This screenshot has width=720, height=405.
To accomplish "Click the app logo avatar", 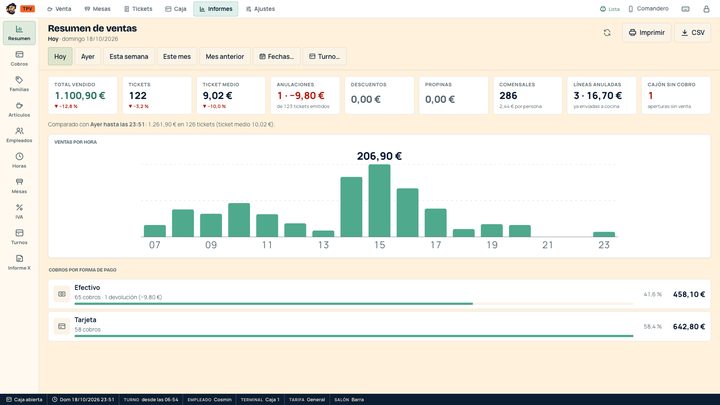I will coord(11,9).
